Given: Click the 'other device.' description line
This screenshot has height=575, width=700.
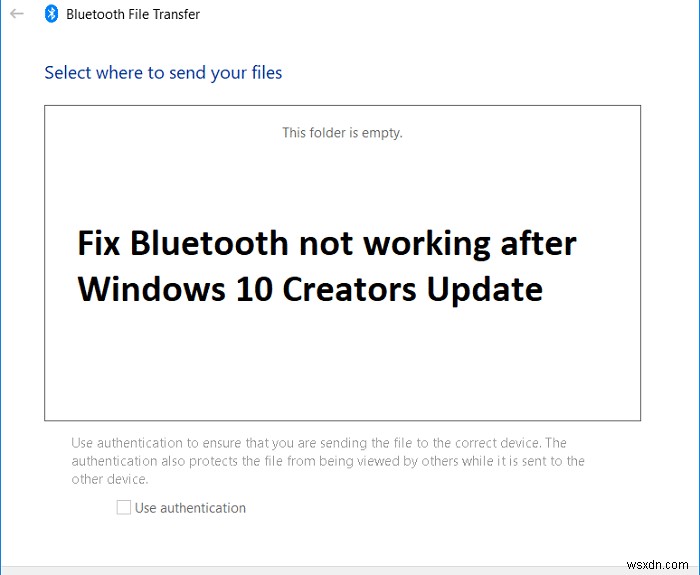Looking at the screenshot, I should click(x=109, y=479).
